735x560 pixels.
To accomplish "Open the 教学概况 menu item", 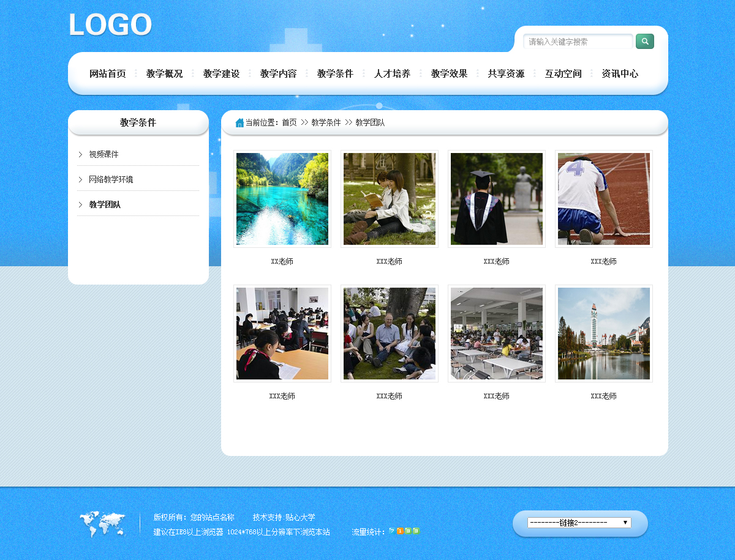I will 164,73.
